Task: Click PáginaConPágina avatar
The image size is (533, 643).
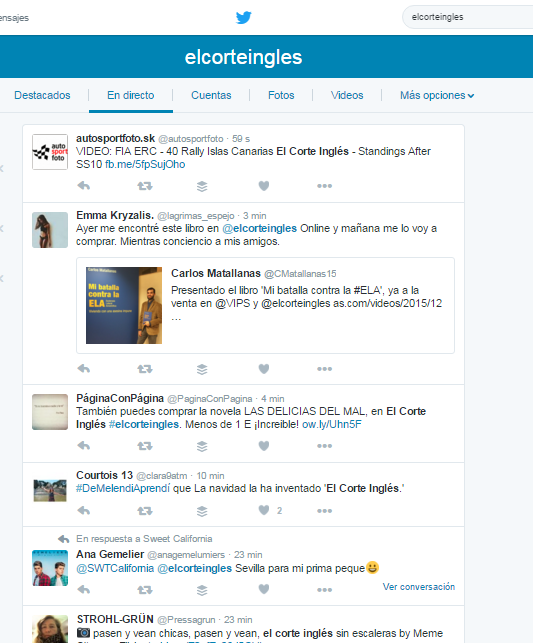Action: click(50, 412)
